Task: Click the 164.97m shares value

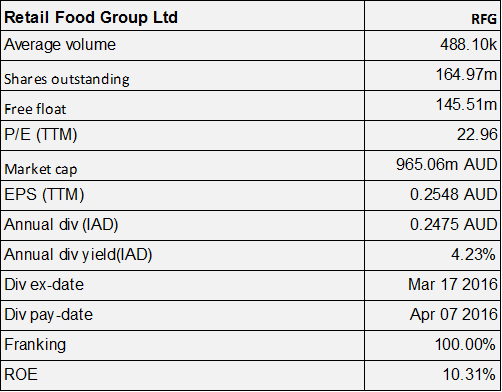Action: 466,74
